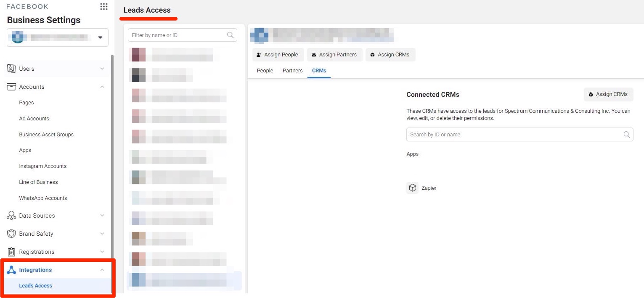Switch to the Partners tab
Screen dimensions: 644x298
(x=292, y=71)
